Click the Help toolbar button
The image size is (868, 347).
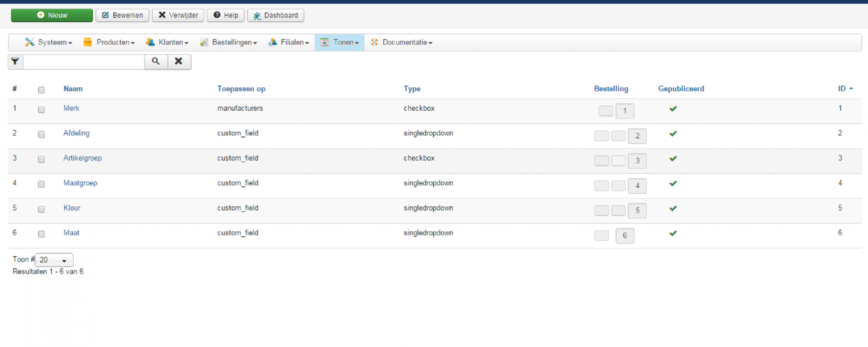tap(226, 15)
